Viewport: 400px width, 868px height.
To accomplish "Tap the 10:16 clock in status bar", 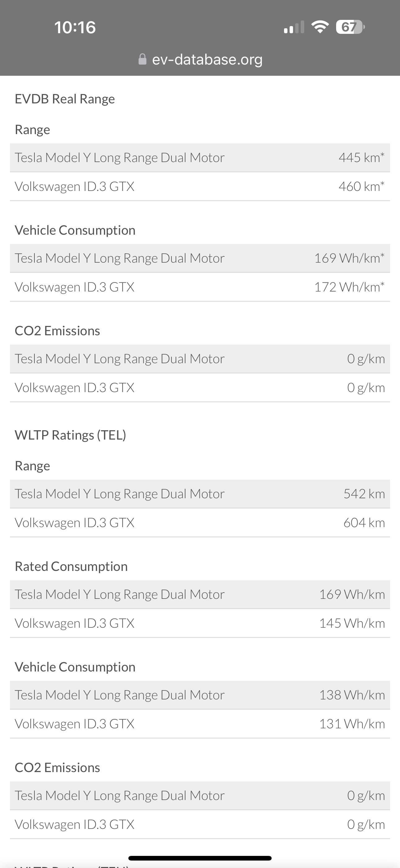I will pyautogui.click(x=75, y=27).
